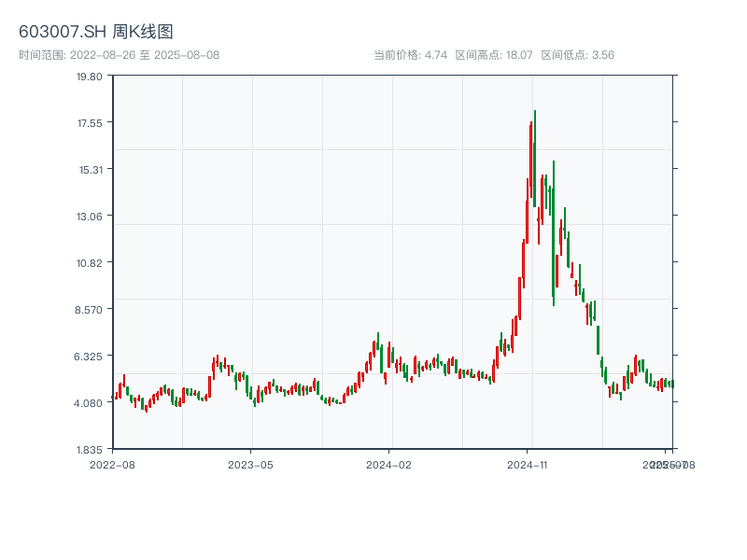Click the tallest green candlestick at the peak
Screen dimensions: 747x560
pos(534,159)
